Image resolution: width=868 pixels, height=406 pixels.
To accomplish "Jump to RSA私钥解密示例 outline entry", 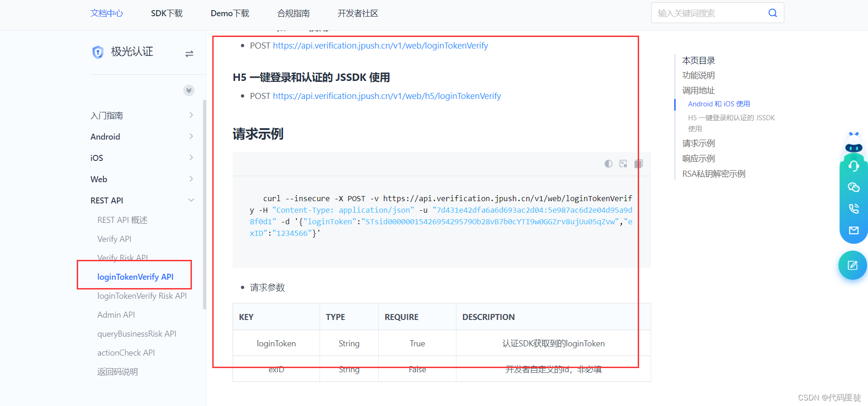I will pos(714,174).
